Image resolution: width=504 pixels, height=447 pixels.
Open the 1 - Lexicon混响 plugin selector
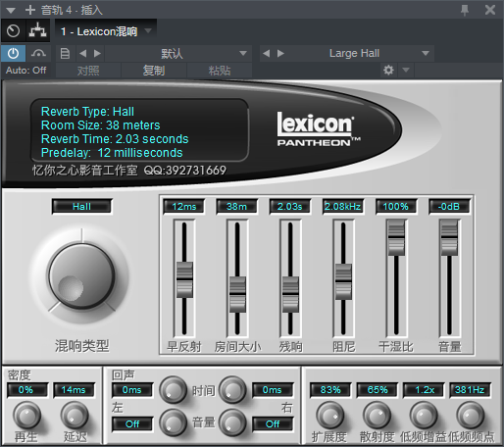coord(106,31)
